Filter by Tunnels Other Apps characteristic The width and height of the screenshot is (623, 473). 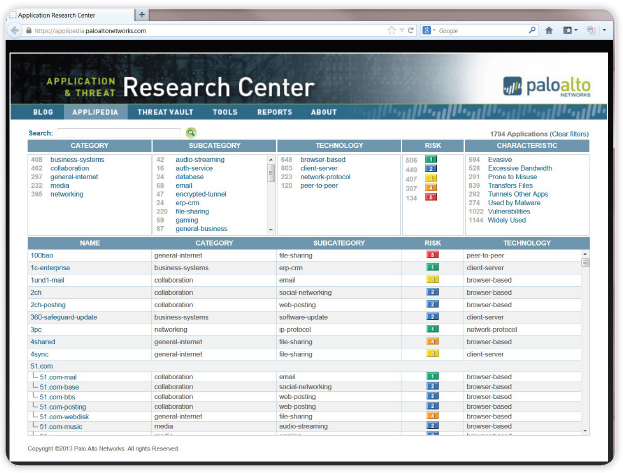(518, 194)
